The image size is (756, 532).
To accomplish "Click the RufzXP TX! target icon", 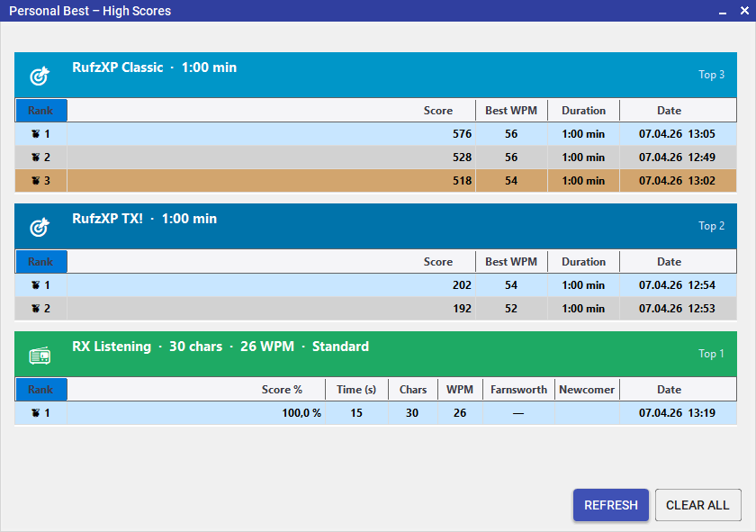I will tap(40, 227).
